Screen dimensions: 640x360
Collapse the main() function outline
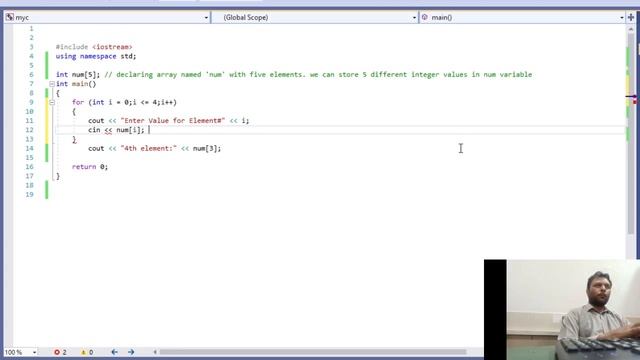[x=52, y=84]
